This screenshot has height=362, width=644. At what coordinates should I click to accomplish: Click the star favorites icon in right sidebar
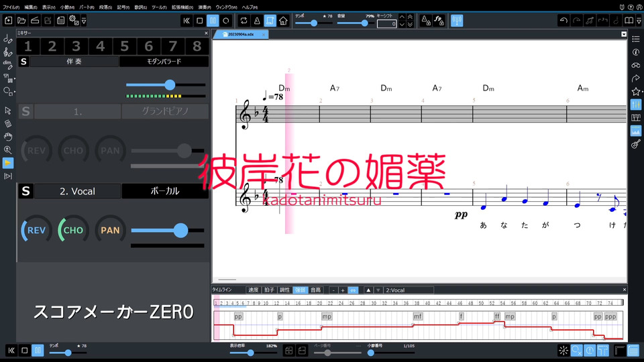(636, 92)
